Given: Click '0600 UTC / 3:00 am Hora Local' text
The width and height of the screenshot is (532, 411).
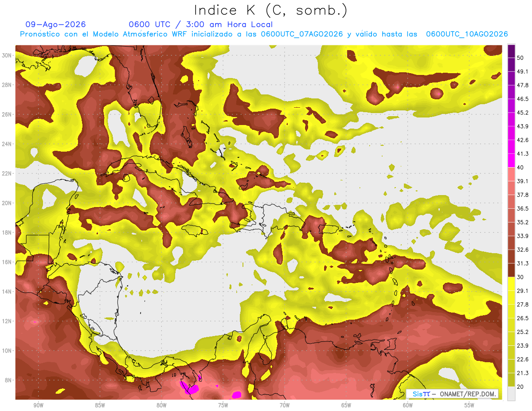Looking at the screenshot, I should pyautogui.click(x=200, y=24).
